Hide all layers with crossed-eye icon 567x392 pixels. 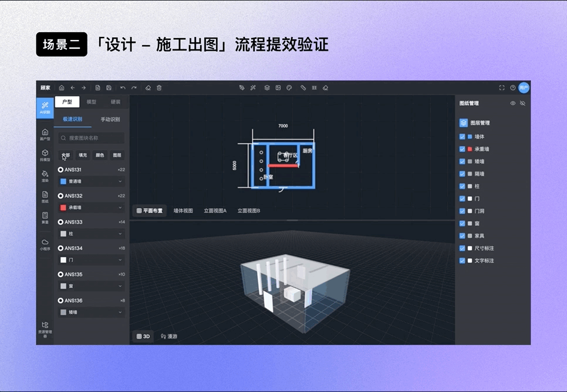tap(522, 103)
